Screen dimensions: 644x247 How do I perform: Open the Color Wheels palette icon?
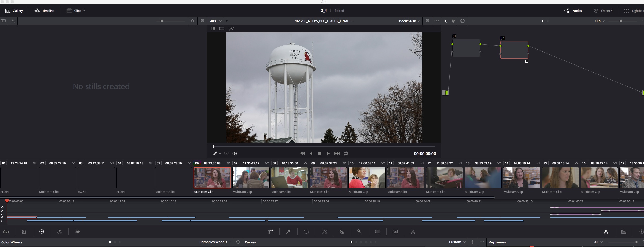(41, 232)
